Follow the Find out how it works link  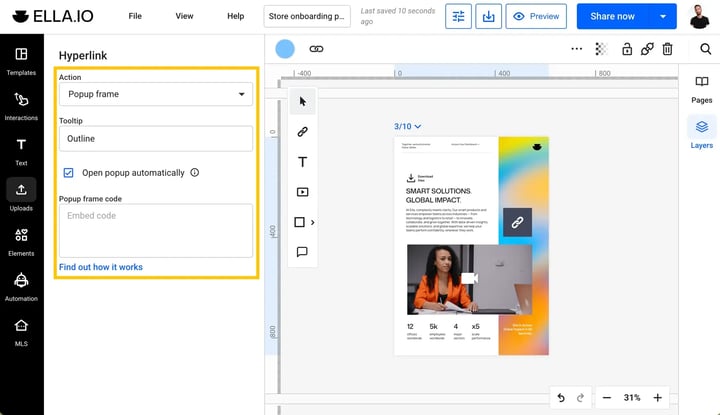pos(101,267)
